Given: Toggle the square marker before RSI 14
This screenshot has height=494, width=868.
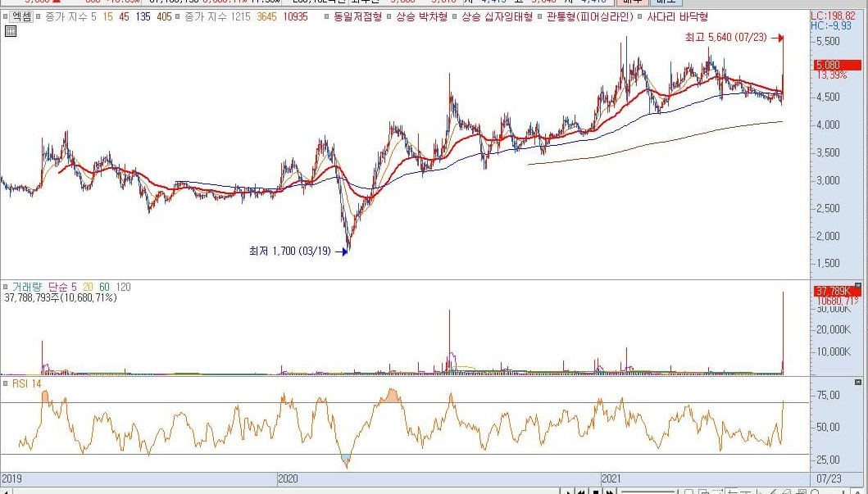Looking at the screenshot, I should (5, 383).
